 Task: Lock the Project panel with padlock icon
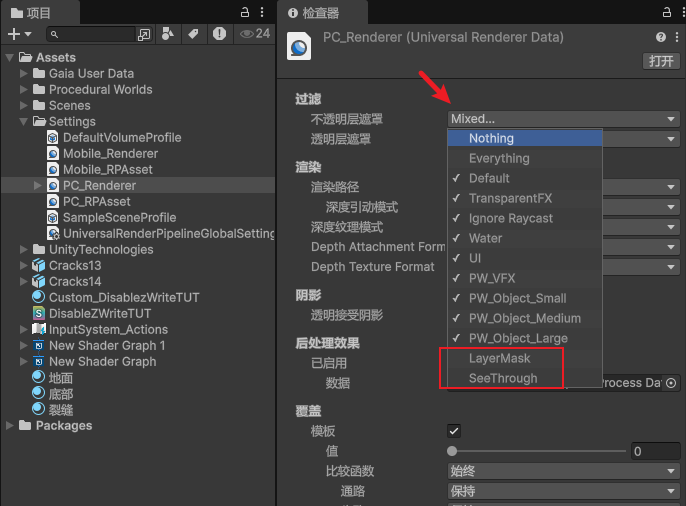(245, 12)
